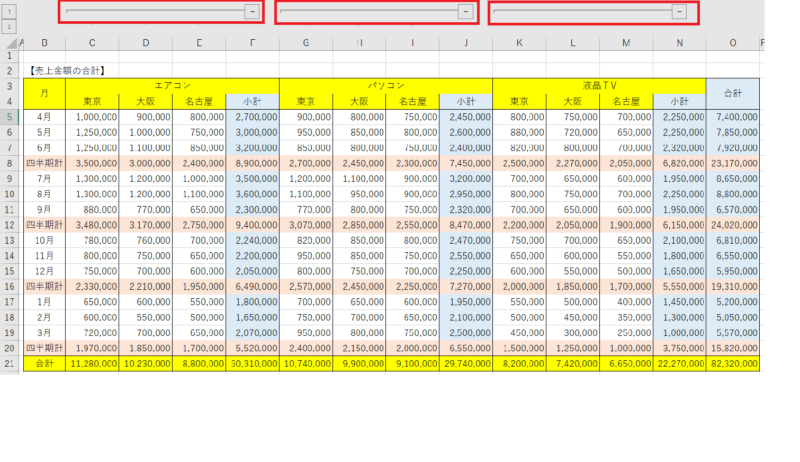Click the cell showing 8,900,000
The height and width of the screenshot is (462, 800).
pos(253,163)
